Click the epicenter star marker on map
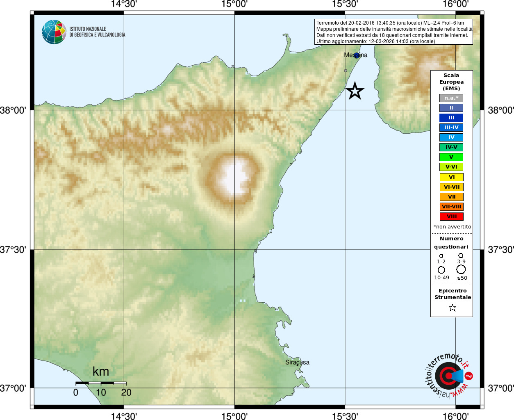Screen dimensions: 514x420 pyautogui.click(x=355, y=91)
